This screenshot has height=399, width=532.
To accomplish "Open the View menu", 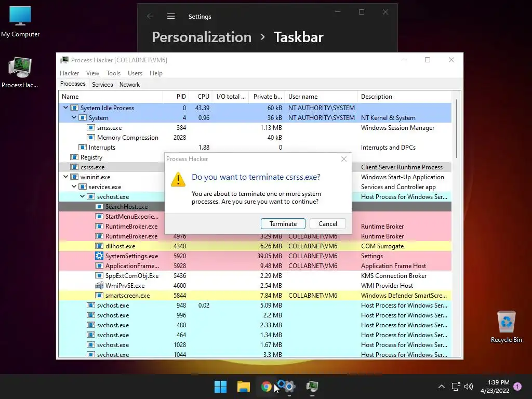I will (x=92, y=73).
